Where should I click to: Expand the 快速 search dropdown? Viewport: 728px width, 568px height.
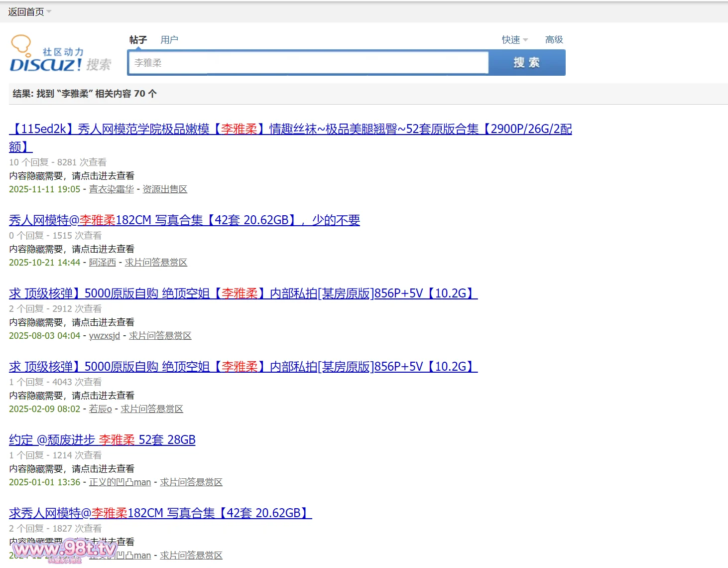(514, 40)
